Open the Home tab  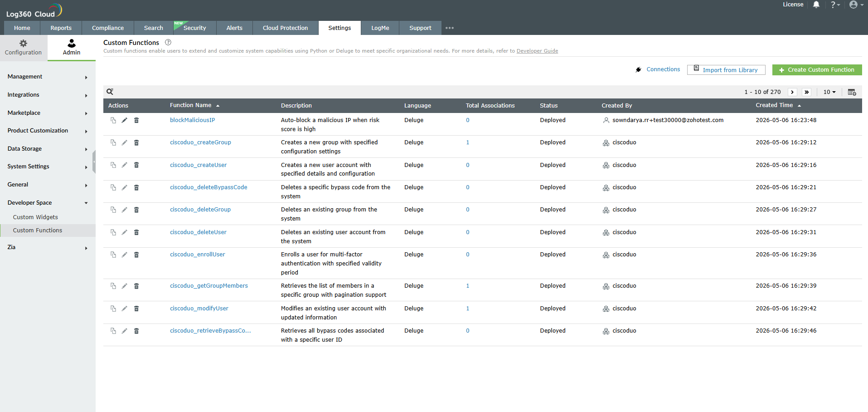pyautogui.click(x=22, y=28)
